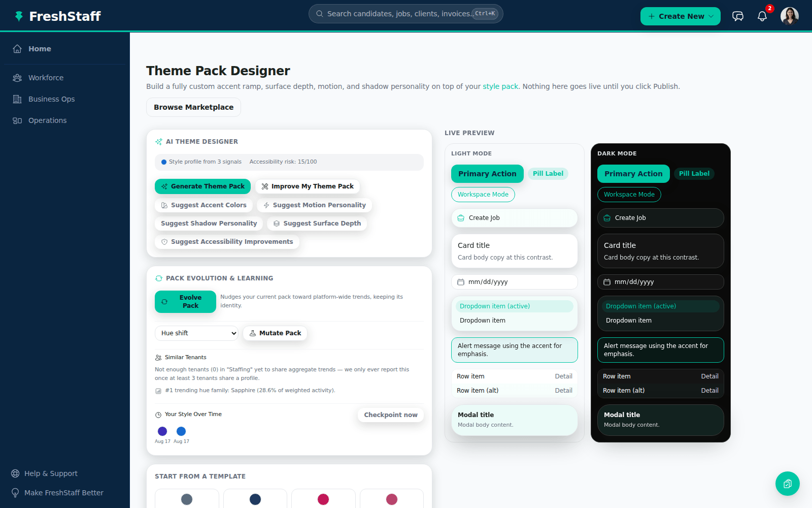Select light mode Dropdown item (active)
812x508 pixels.
[515, 306]
